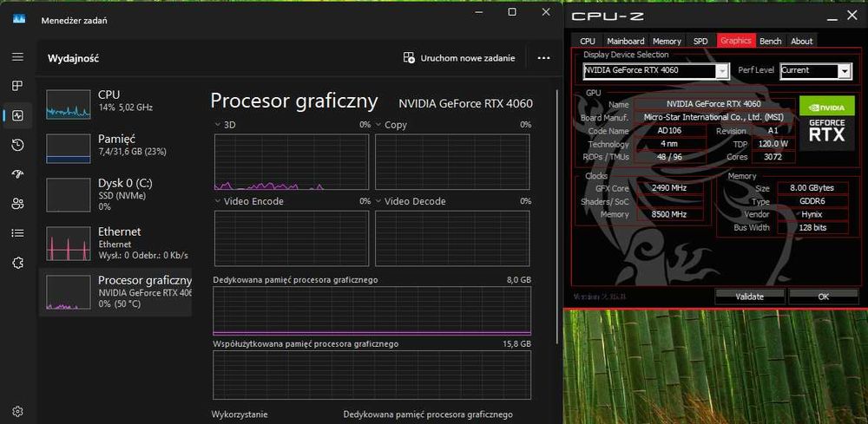Switch to the SPD tab in CPU-Z
Viewport: 868px width, 424px height.
click(700, 41)
